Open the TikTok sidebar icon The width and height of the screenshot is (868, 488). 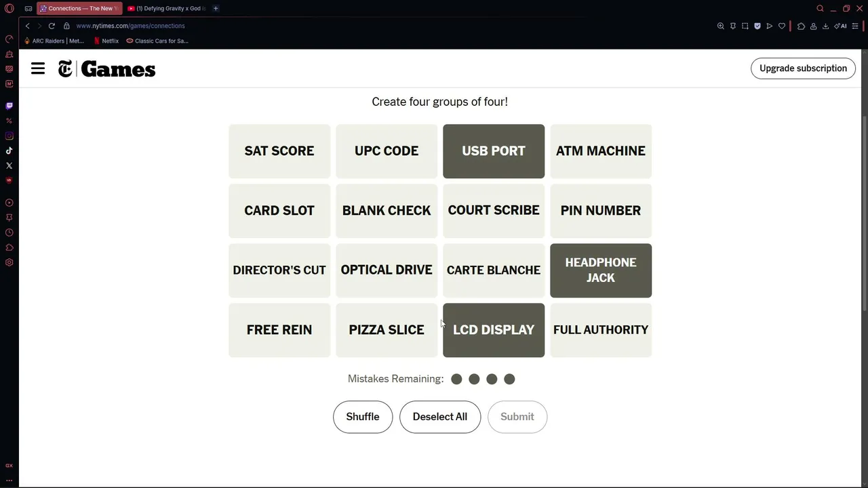coord(9,150)
